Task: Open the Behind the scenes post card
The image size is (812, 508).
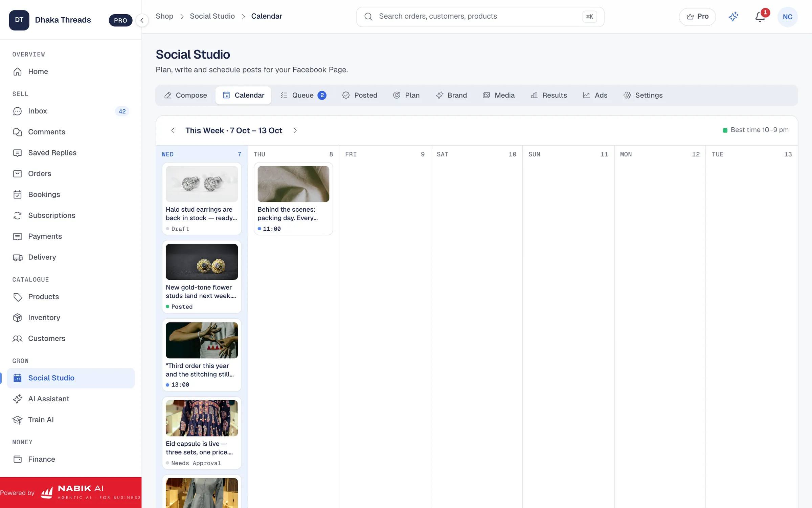Action: click(x=293, y=198)
